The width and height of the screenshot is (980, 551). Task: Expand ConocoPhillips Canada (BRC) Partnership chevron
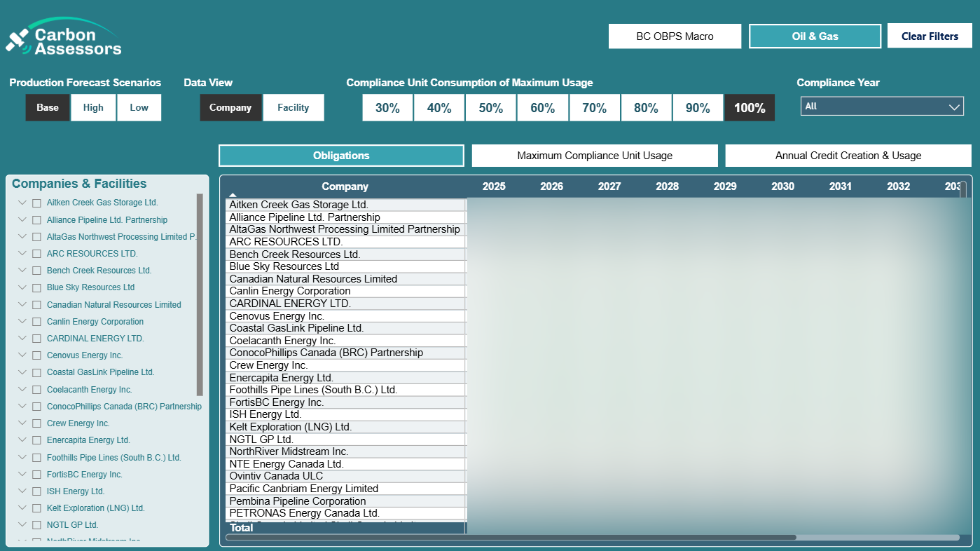click(x=22, y=407)
